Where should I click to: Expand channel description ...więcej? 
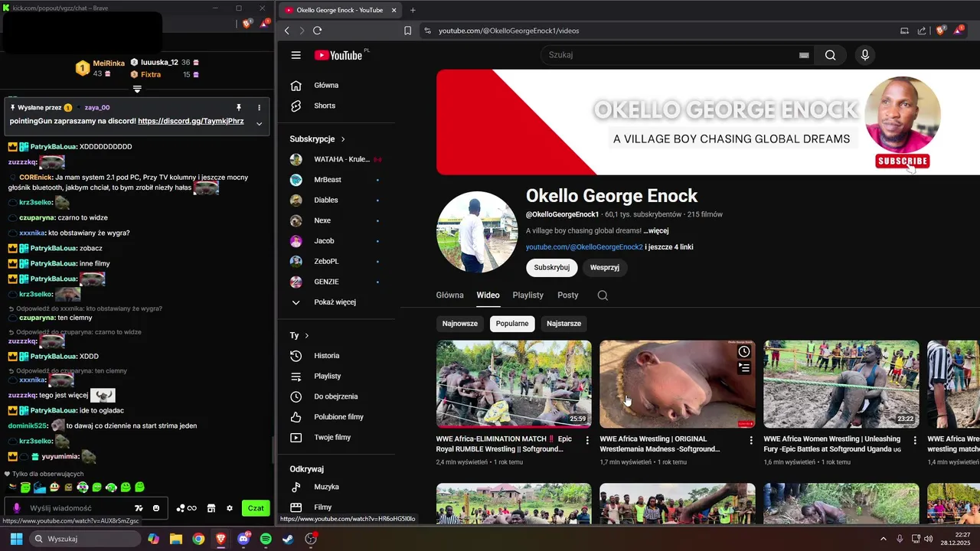point(656,231)
